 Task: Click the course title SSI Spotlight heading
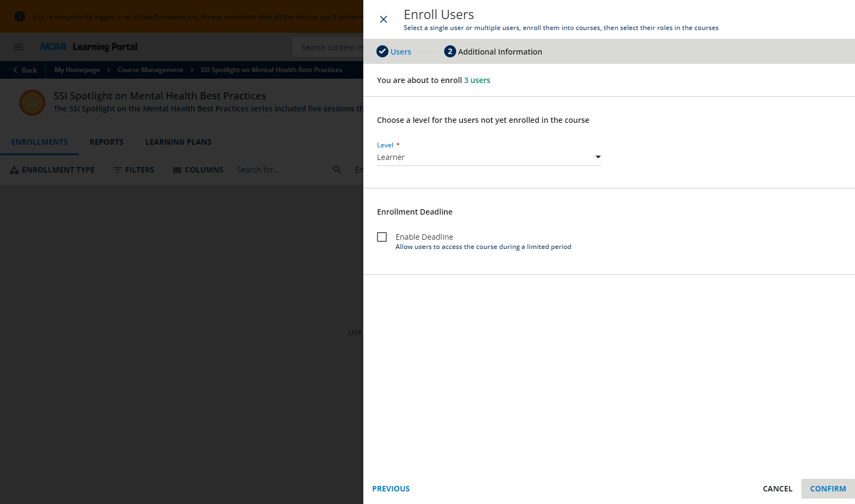[160, 96]
